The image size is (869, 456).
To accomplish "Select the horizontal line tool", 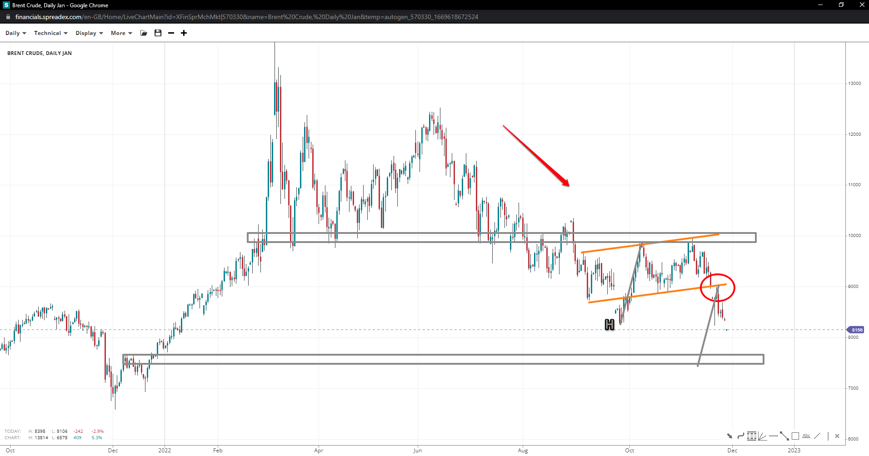I will tap(773, 436).
